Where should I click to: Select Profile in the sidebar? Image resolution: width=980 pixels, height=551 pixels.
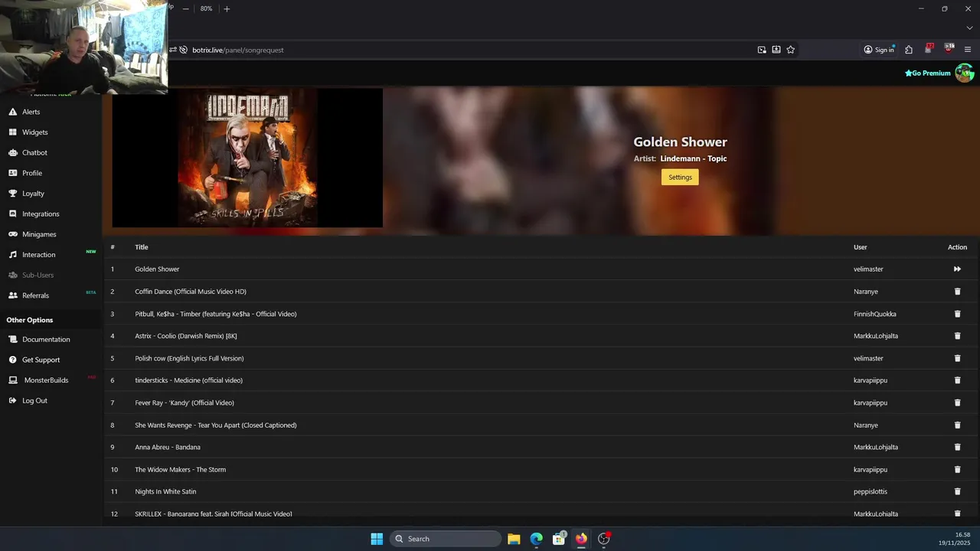tap(31, 173)
